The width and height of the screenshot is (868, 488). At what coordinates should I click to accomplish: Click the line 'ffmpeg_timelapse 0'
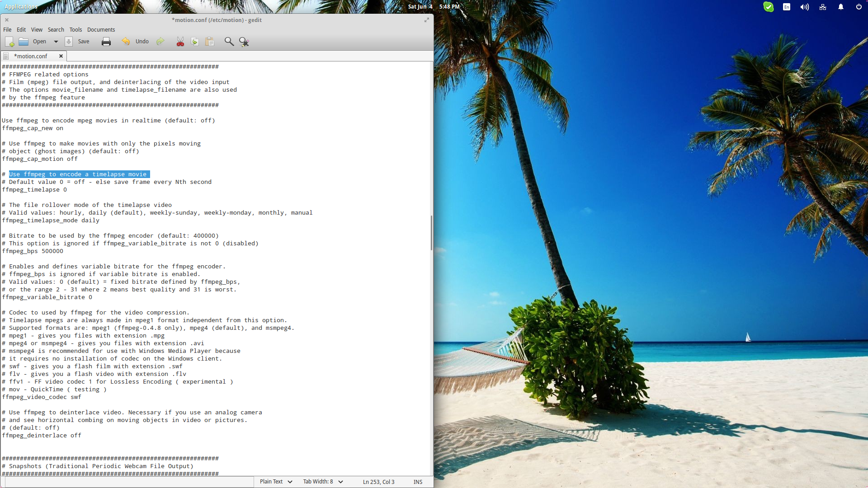(34, 190)
